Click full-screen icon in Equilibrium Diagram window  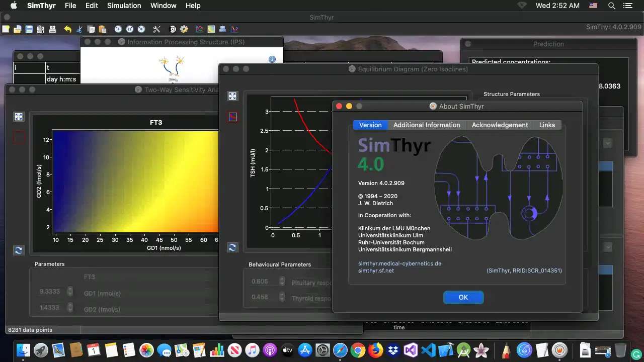pos(232,96)
